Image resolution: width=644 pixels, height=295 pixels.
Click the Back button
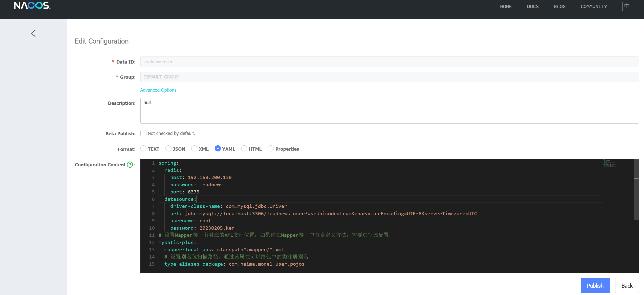tap(627, 286)
